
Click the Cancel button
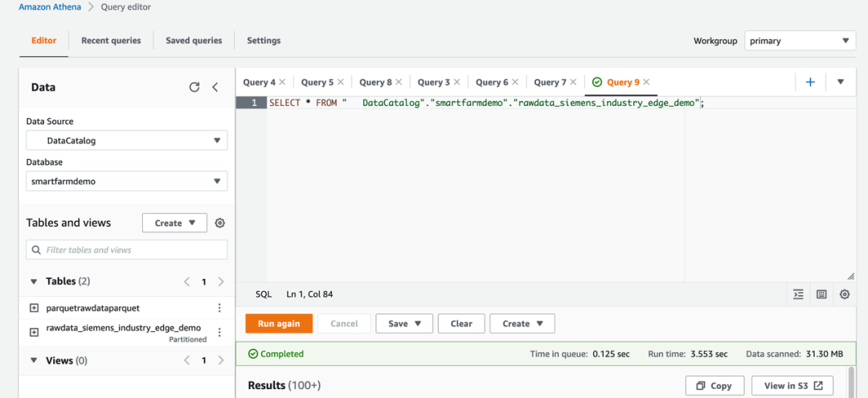point(344,323)
